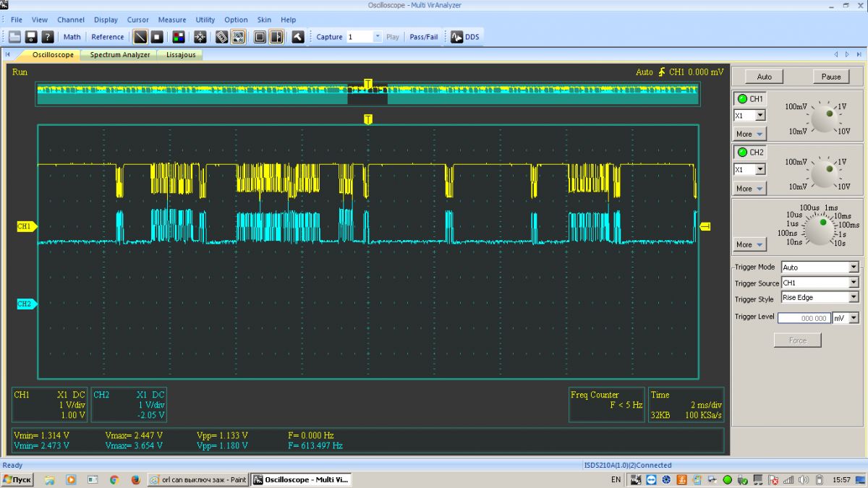Screen dimensions: 868x488
Task: Click the trigger level marker on right edge
Action: click(x=705, y=226)
